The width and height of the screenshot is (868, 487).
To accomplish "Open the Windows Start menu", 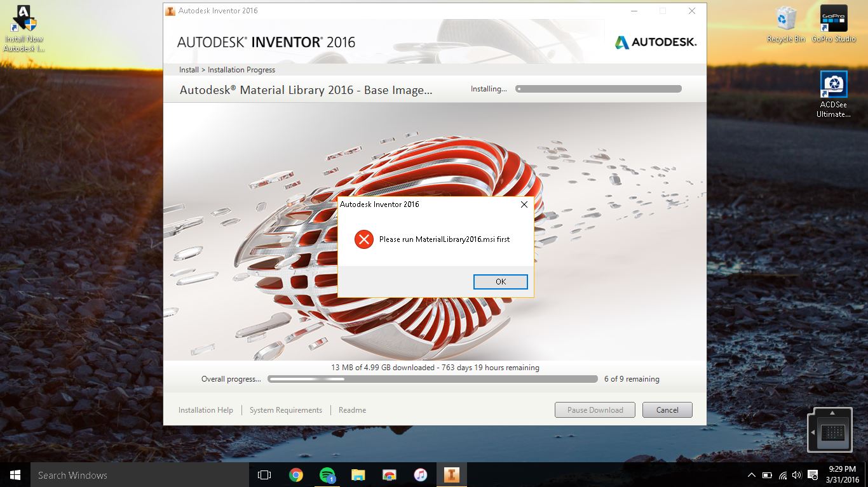I will [15, 475].
